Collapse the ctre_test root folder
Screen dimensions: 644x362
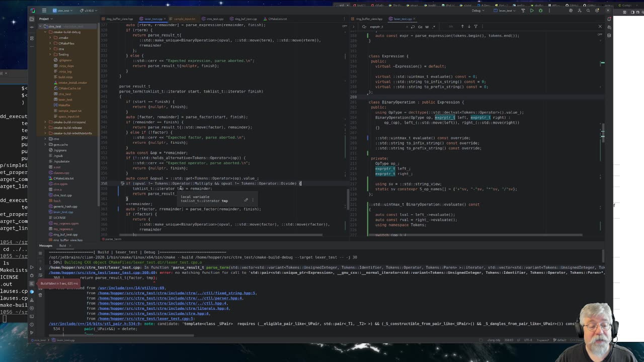[41, 26]
